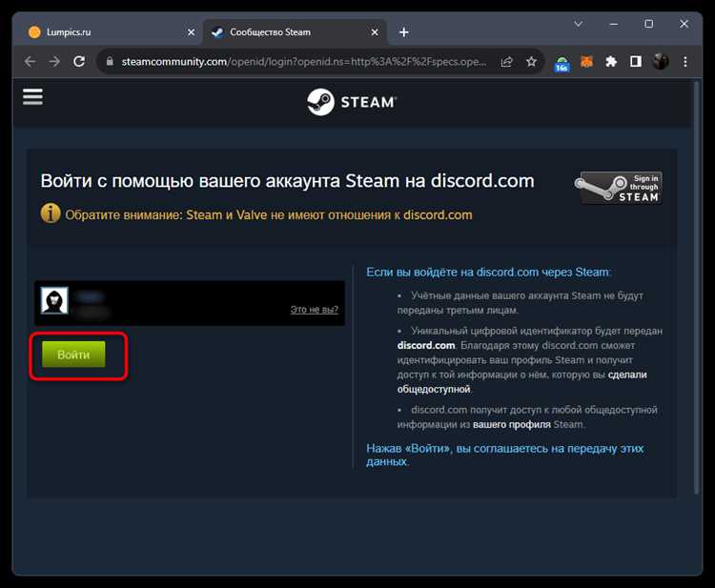The image size is (715, 588).
Task: Click the yellow info notice icon
Action: coord(51,213)
